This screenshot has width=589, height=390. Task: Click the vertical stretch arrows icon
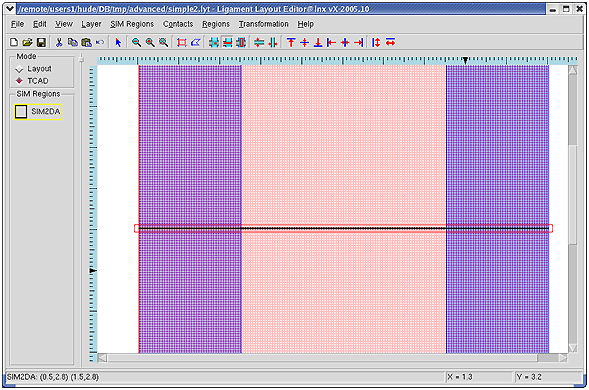pos(376,42)
